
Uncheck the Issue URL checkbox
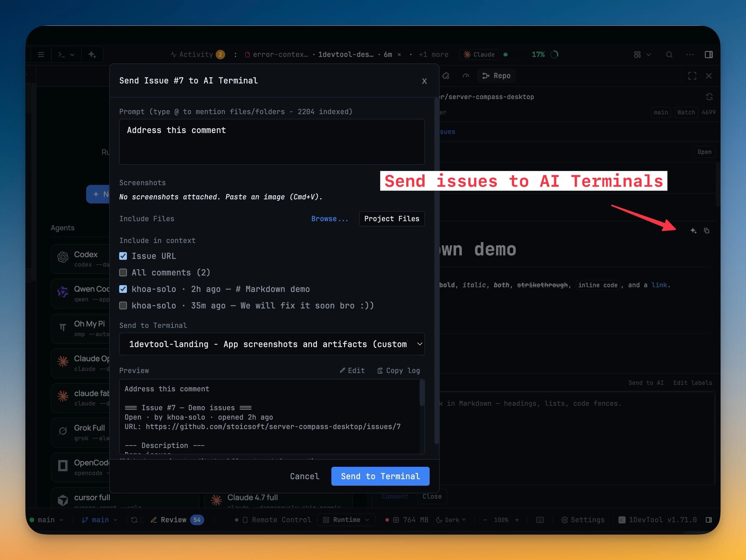click(x=123, y=256)
